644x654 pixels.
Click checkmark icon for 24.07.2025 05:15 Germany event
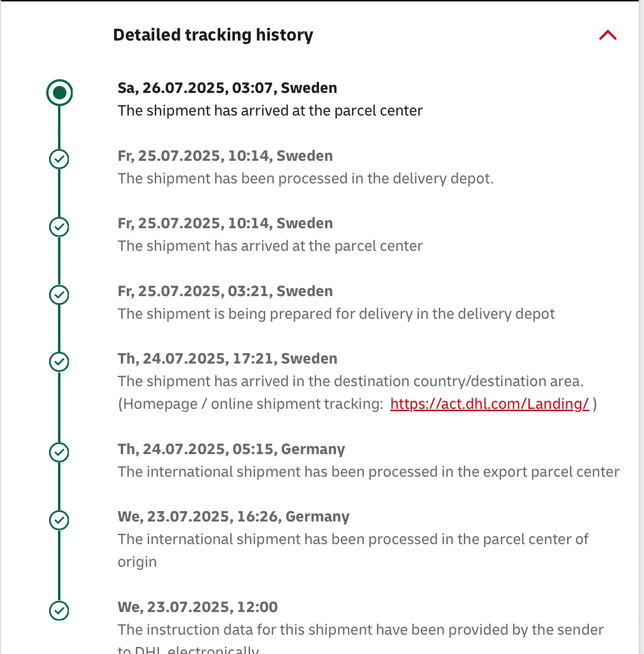(x=59, y=452)
